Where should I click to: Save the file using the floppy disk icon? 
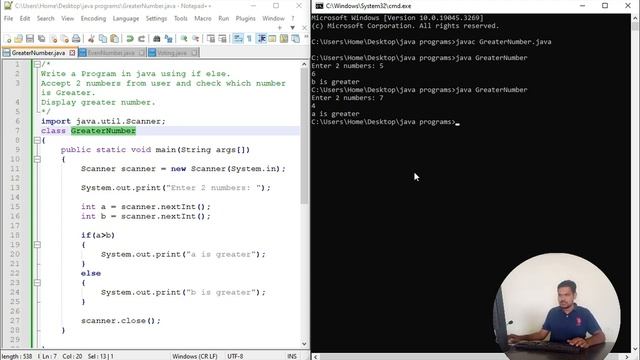point(30,39)
